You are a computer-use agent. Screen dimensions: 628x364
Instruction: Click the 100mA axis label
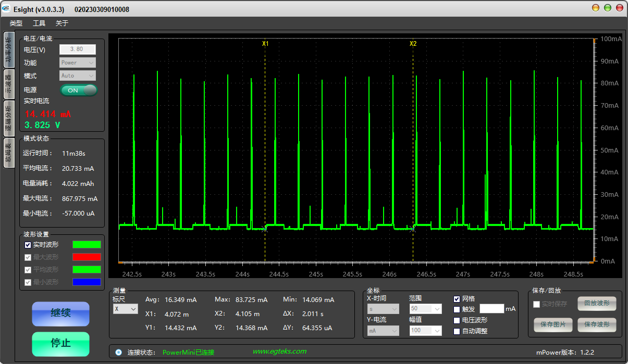(x=611, y=39)
